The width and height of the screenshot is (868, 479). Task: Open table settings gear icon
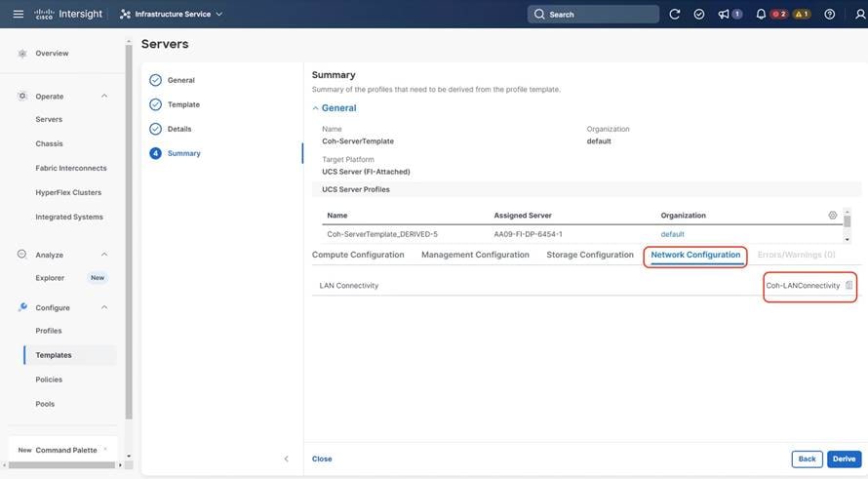point(833,215)
